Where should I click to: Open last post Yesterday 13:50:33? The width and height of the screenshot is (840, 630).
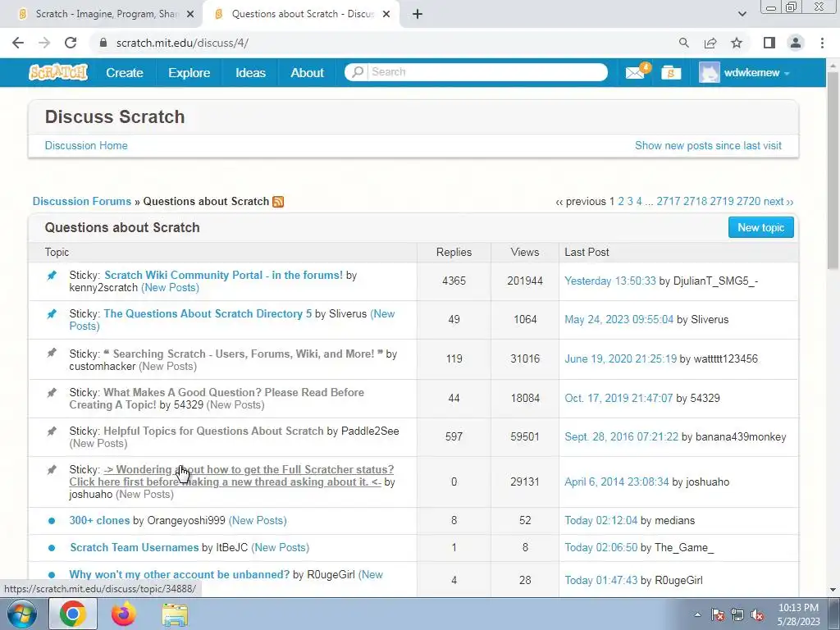click(610, 281)
